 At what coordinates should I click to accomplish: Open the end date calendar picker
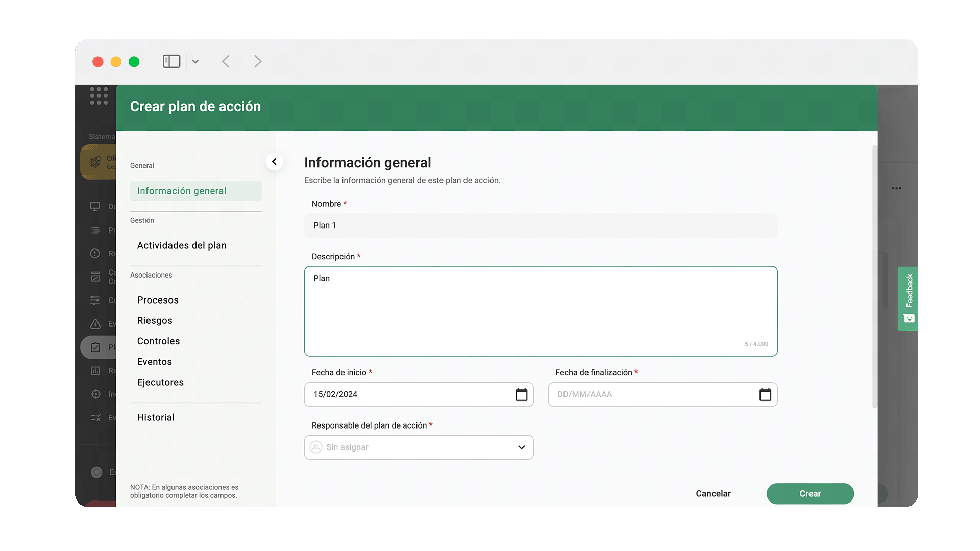(x=765, y=394)
